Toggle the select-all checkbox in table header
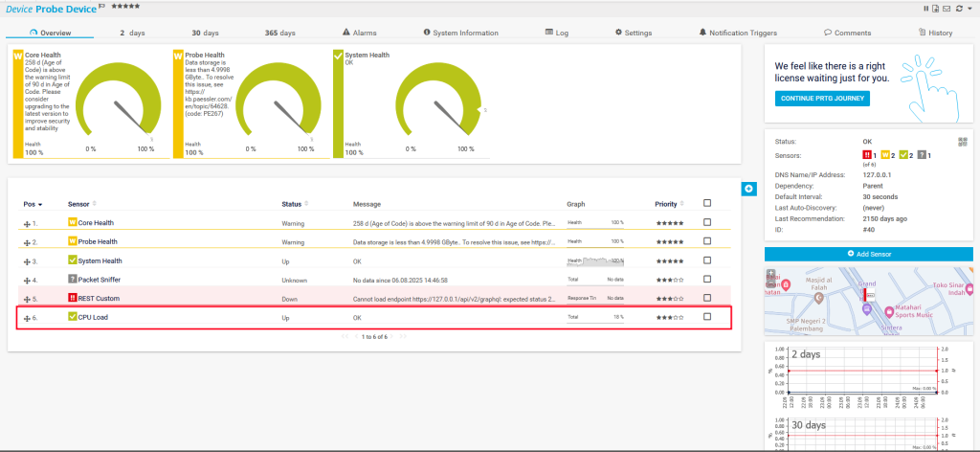Viewport: 980px width, 452px height. [x=707, y=203]
